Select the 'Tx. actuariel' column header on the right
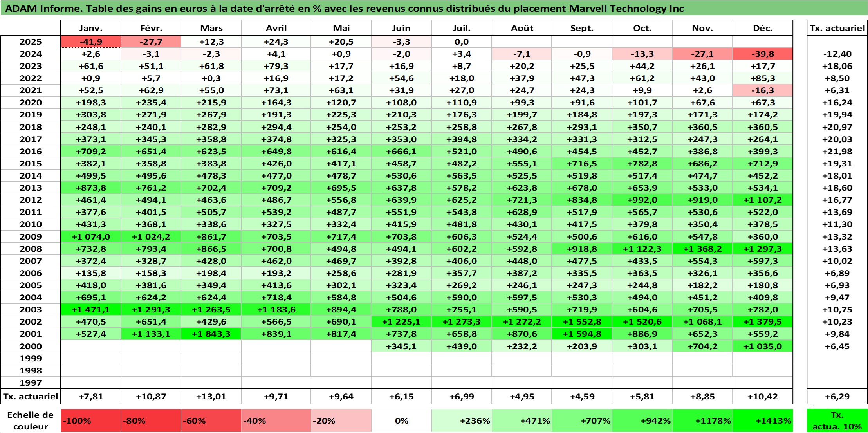The width and height of the screenshot is (868, 433). (837, 28)
